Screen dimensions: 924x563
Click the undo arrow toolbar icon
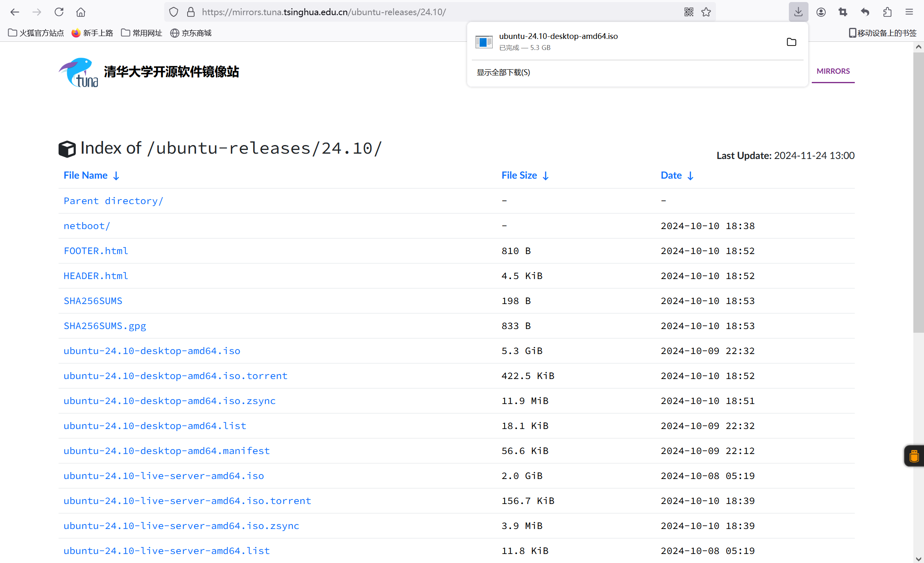[x=865, y=12]
